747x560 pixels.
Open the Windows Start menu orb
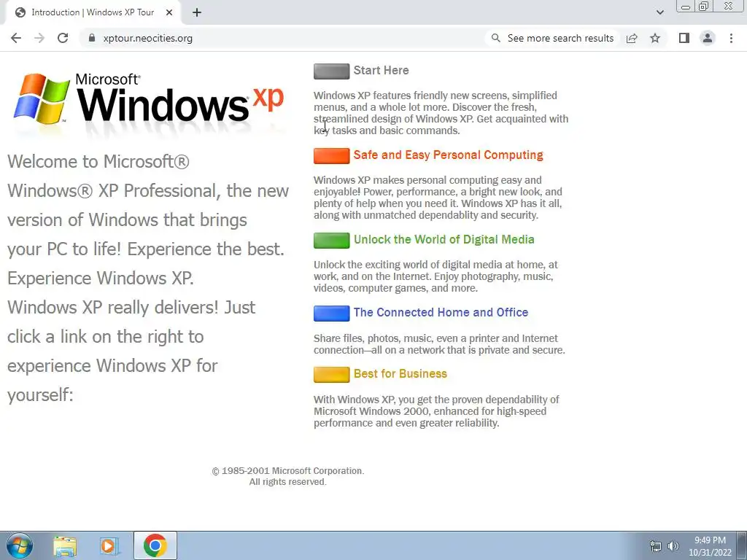(20, 545)
